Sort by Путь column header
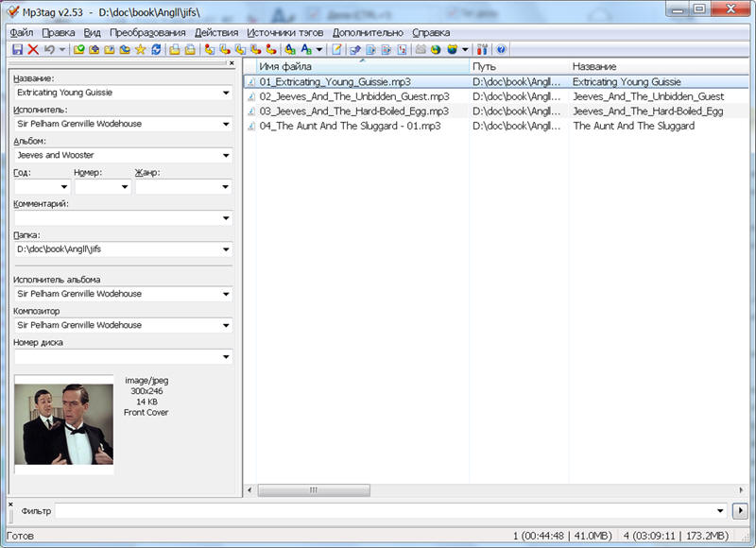 pyautogui.click(x=519, y=66)
